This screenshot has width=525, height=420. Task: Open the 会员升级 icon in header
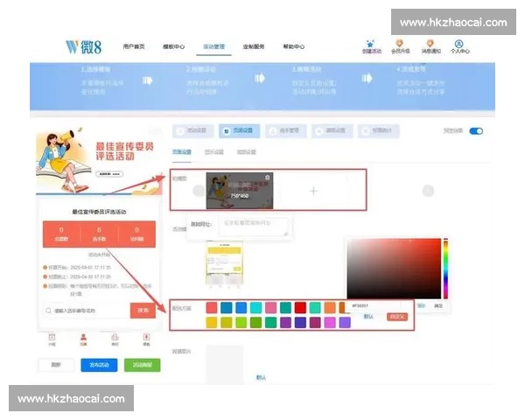pos(400,44)
